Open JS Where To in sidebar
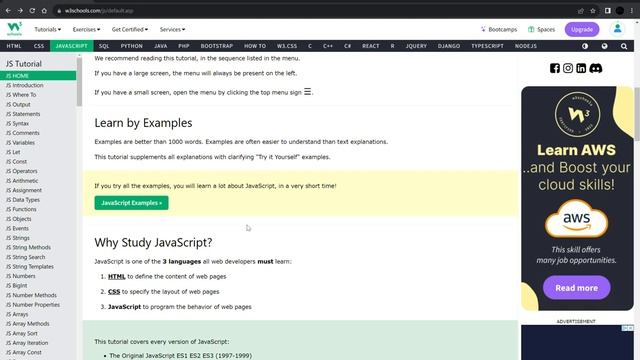Screen dimensions: 640x360 coord(21,95)
